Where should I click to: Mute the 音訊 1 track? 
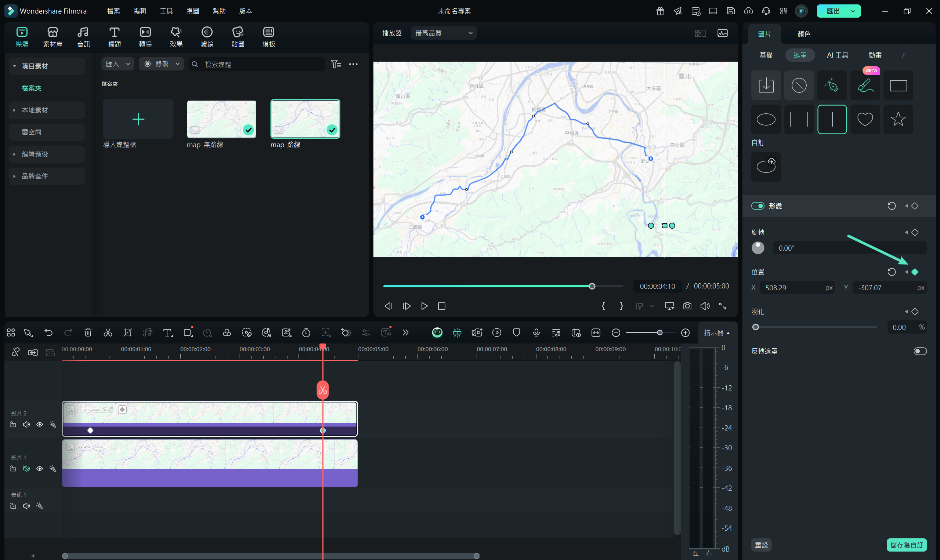[26, 506]
